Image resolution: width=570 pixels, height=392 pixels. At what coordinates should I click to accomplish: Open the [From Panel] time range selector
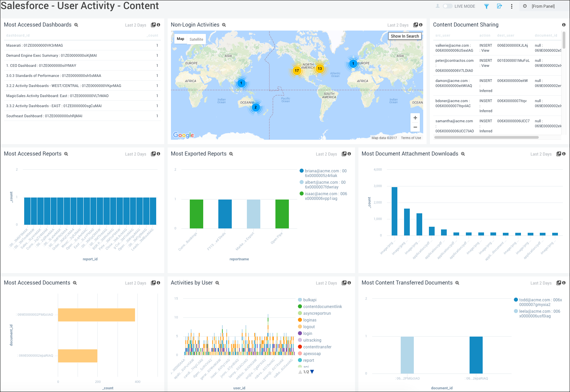[x=544, y=6]
